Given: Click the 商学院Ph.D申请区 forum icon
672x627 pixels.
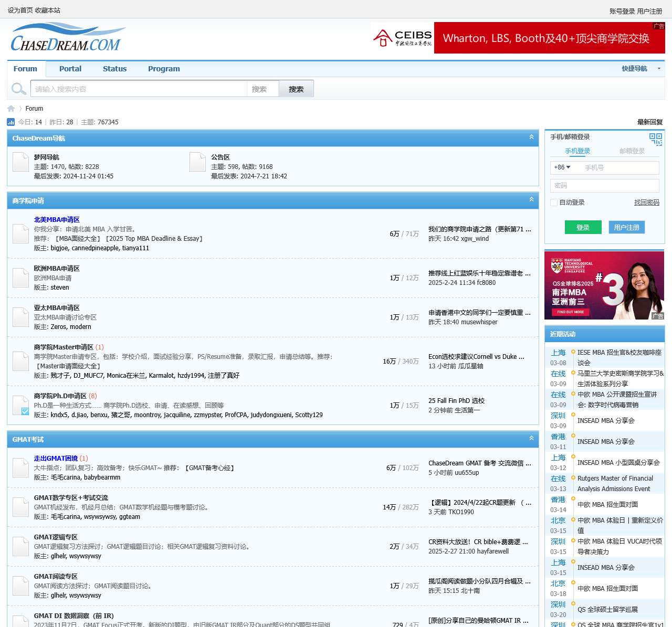Looking at the screenshot, I should tap(20, 405).
